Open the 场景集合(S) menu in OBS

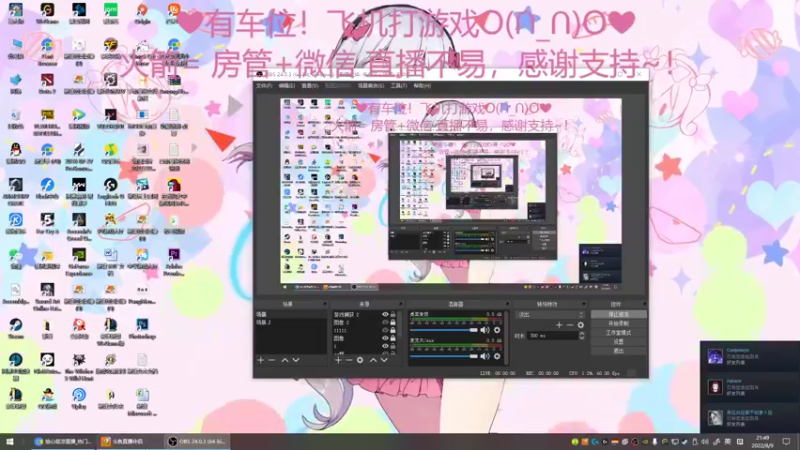tap(371, 86)
